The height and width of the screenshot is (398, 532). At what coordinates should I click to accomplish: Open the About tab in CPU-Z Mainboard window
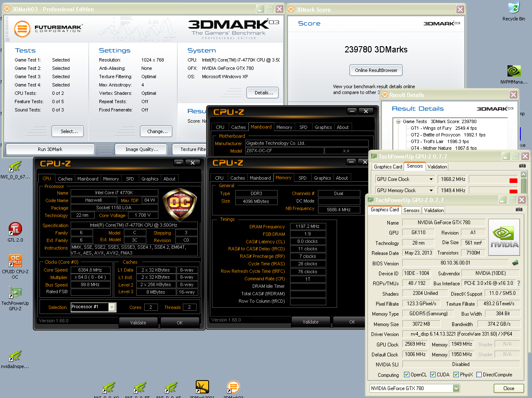pos(343,127)
